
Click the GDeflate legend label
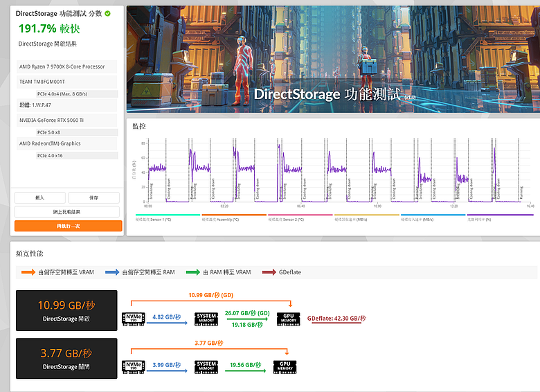(290, 272)
